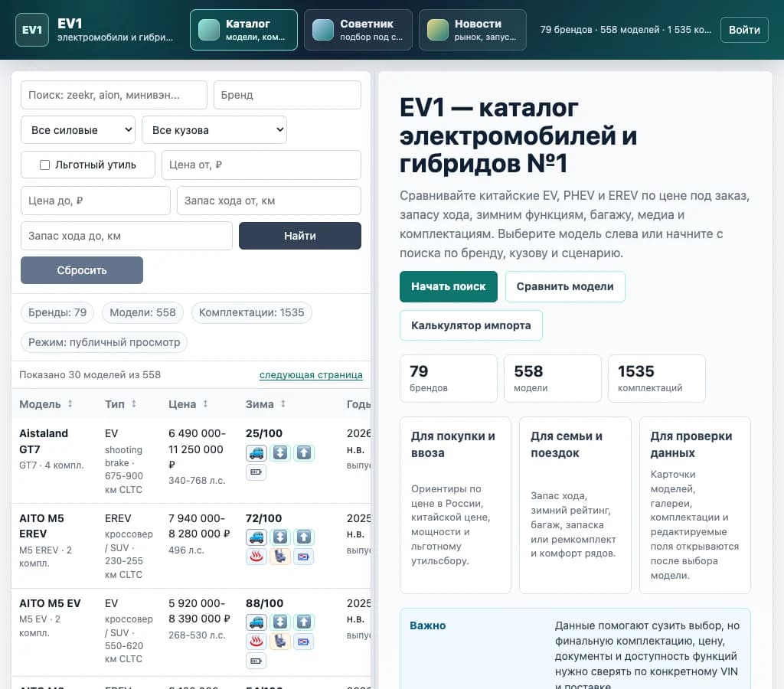Image resolution: width=784 pixels, height=689 pixels.
Task: Click the seat icon in AITO M5 EREV row
Action: 280,557
